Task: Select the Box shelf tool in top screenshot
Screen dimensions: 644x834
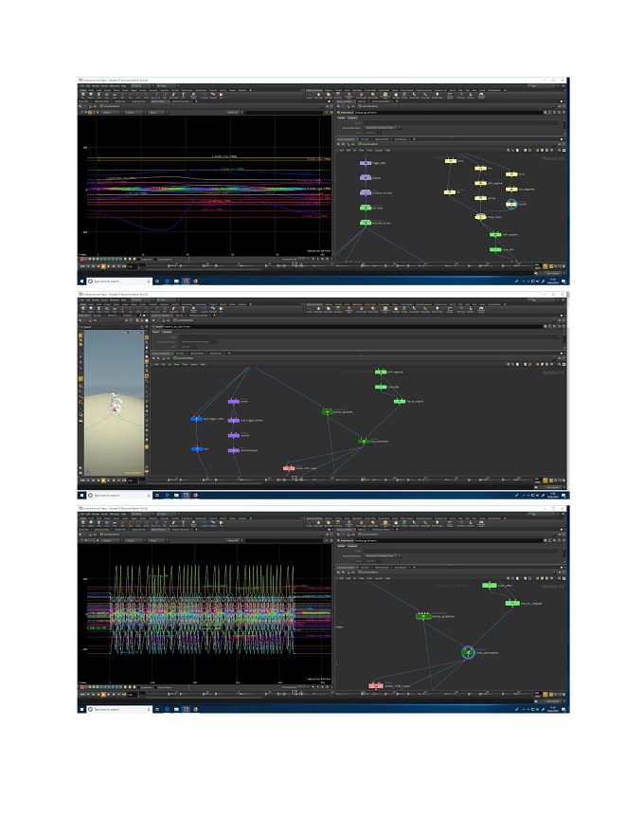Action: 83,96
